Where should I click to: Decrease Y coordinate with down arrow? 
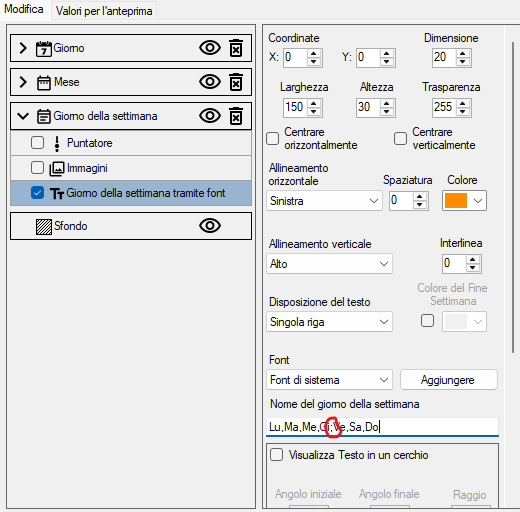[x=387, y=62]
